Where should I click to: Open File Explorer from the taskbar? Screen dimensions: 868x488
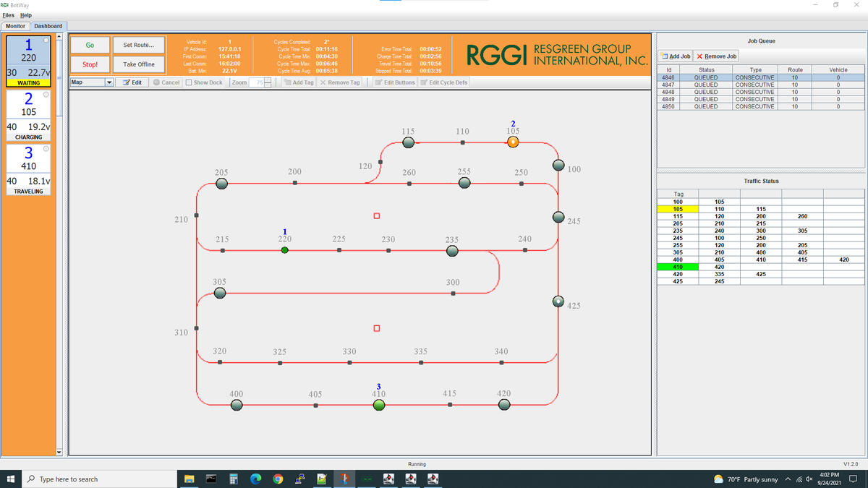pyautogui.click(x=190, y=479)
